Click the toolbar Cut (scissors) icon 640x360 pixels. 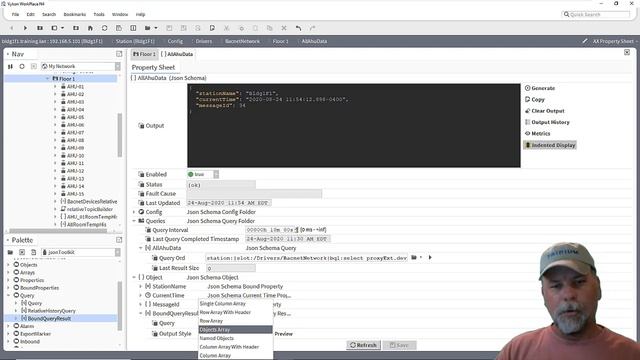coord(227,28)
